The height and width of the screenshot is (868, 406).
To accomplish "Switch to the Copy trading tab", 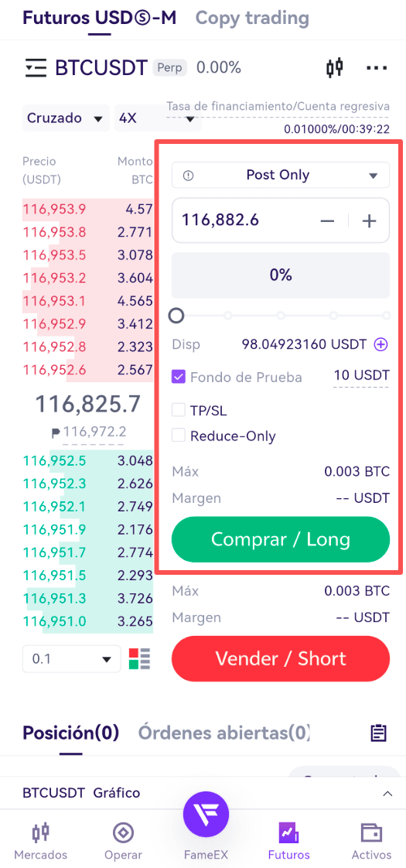I will click(252, 19).
